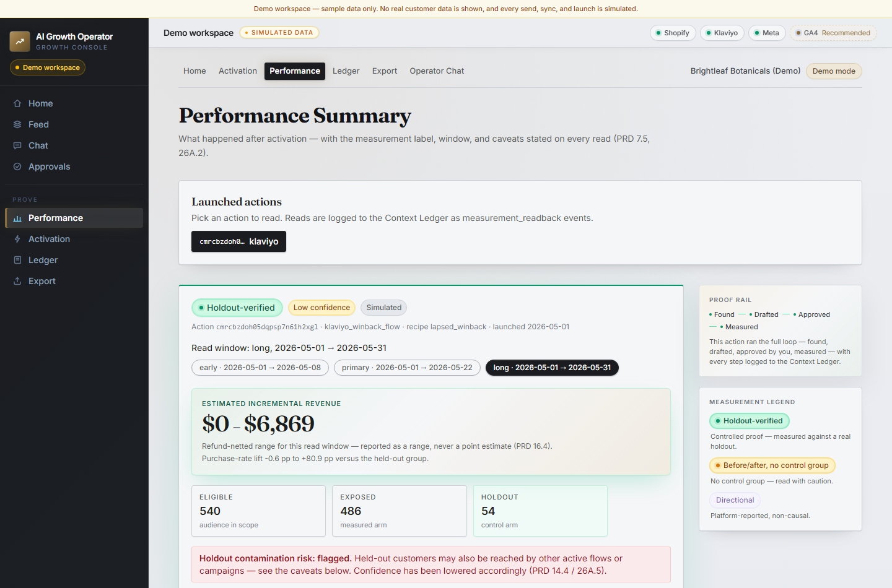
Task: Click the Holdout contamination risk warning text
Action: (431, 564)
